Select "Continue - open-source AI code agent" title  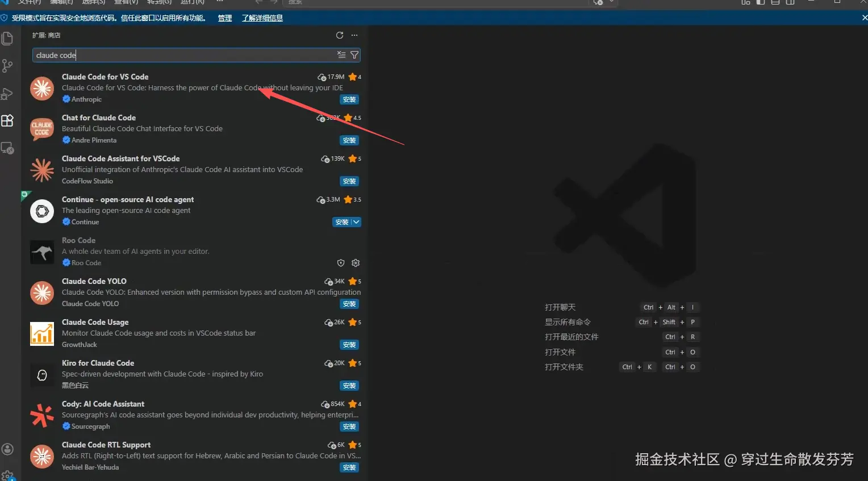[x=128, y=199]
